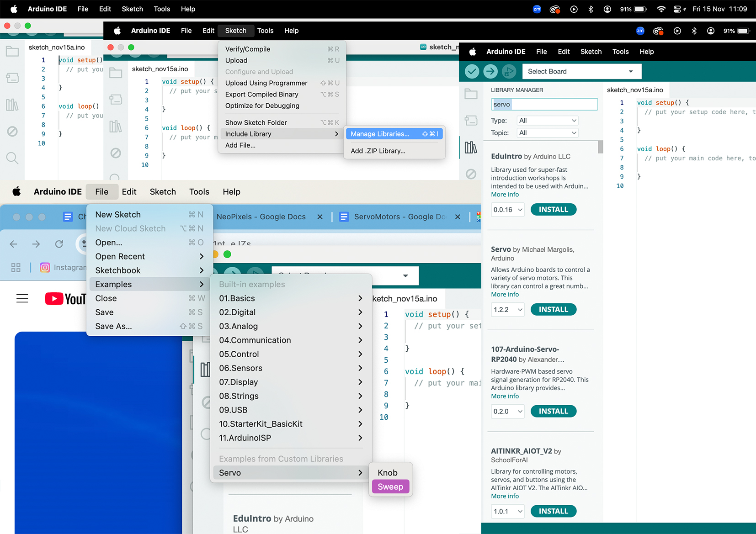Choose New Sketch from File menu
The height and width of the screenshot is (534, 756).
click(149, 215)
